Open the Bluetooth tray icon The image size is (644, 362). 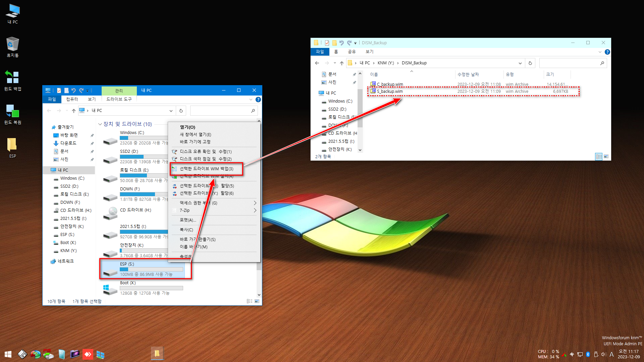[588, 354]
